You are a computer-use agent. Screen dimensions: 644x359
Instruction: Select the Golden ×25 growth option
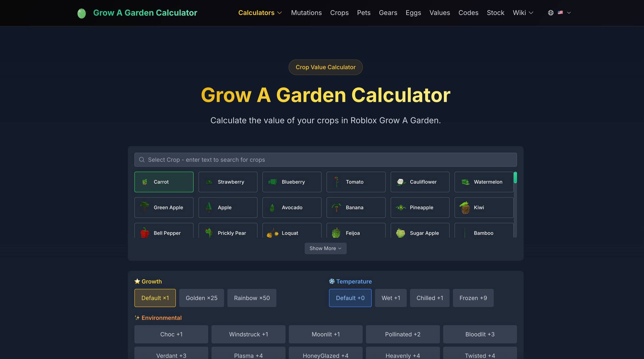pyautogui.click(x=201, y=298)
